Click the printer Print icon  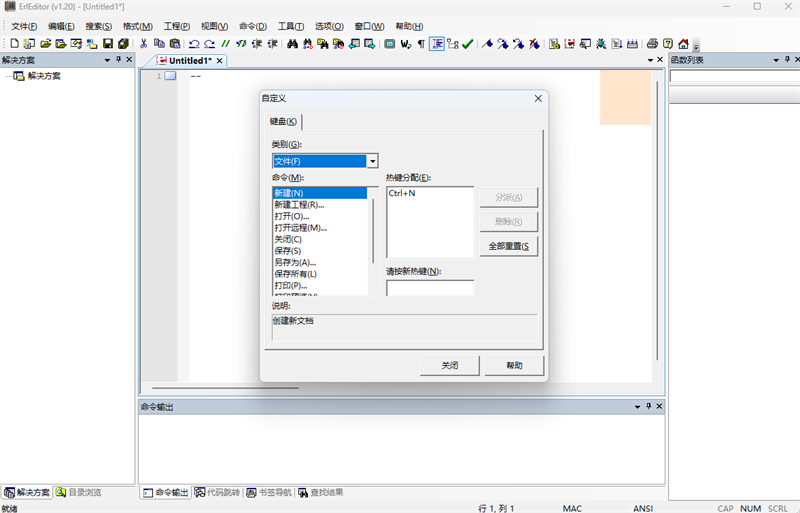(652, 44)
